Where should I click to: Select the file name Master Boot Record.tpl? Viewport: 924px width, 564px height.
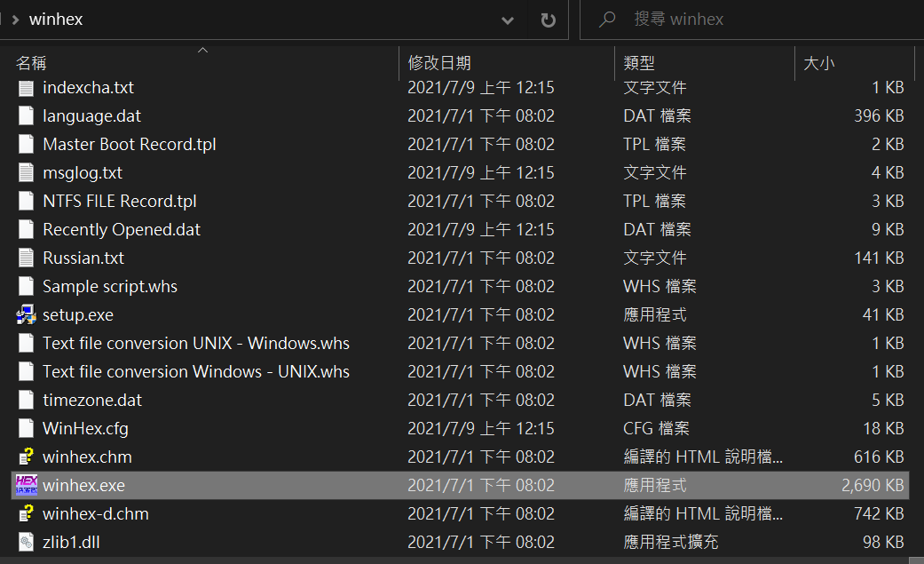(130, 145)
